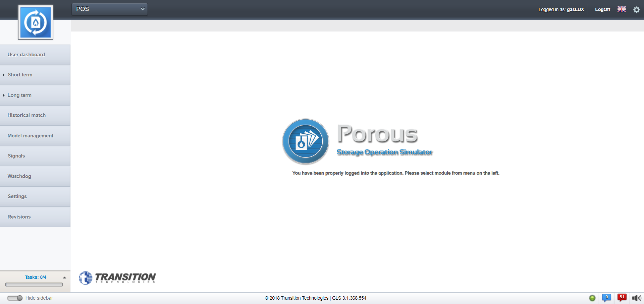The image size is (644, 304).
Task: Click the Tasks progress bar
Action: [x=34, y=285]
